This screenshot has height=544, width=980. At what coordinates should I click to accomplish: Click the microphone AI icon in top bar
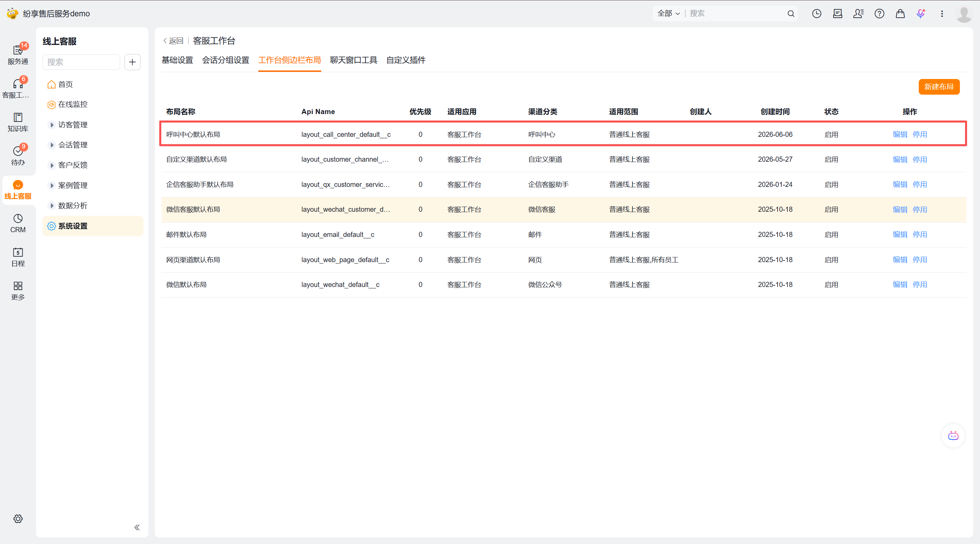pos(921,14)
